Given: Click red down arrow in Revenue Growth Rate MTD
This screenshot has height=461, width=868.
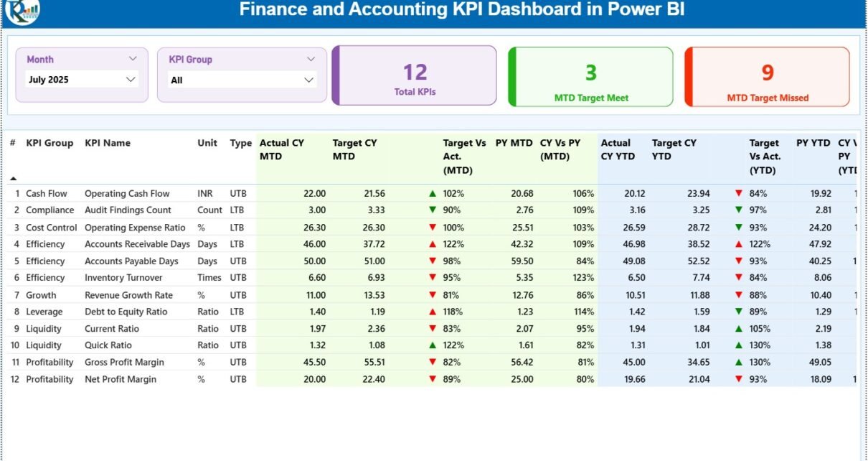Looking at the screenshot, I should pyautogui.click(x=432, y=295).
